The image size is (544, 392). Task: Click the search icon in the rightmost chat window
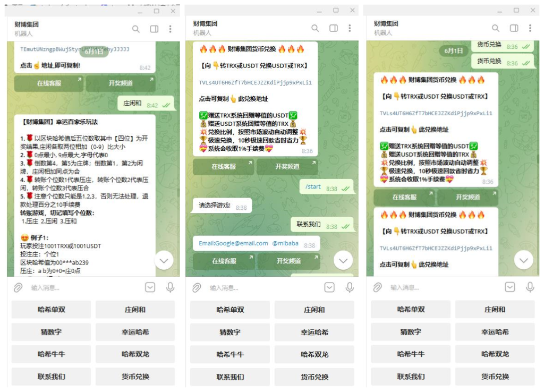[x=495, y=28]
